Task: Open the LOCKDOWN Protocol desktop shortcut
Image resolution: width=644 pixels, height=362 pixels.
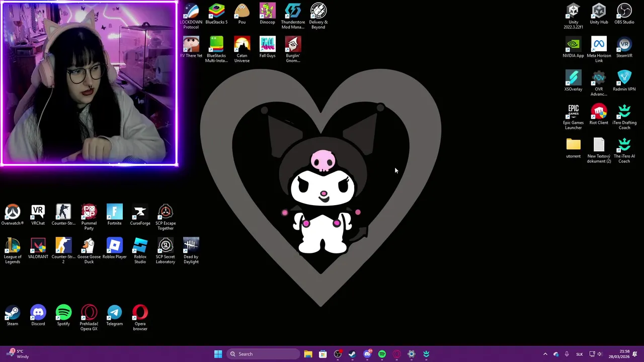Action: (x=191, y=16)
